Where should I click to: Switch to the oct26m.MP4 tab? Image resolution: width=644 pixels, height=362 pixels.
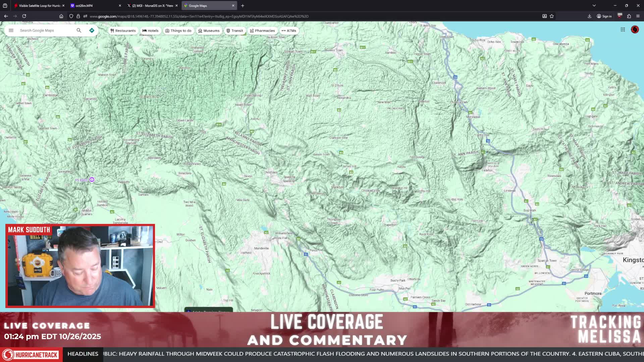point(96,6)
